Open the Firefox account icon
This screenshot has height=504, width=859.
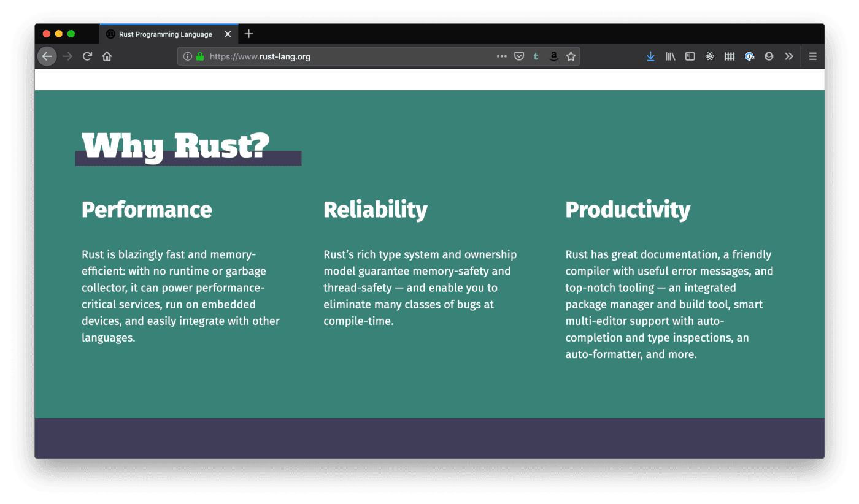769,56
